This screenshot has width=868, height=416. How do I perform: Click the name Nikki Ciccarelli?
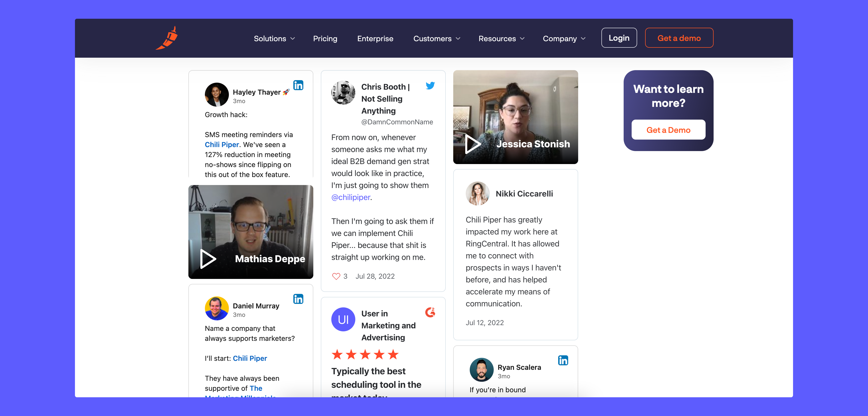[x=524, y=194]
